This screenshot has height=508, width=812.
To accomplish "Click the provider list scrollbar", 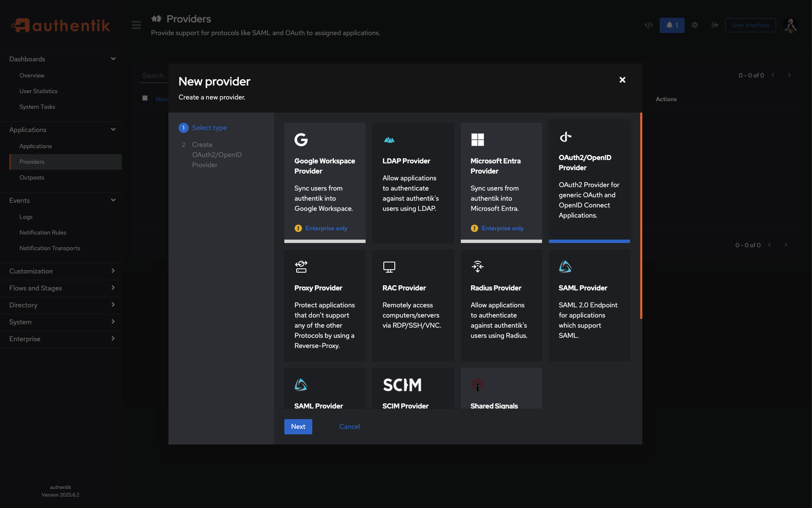I will (x=641, y=215).
